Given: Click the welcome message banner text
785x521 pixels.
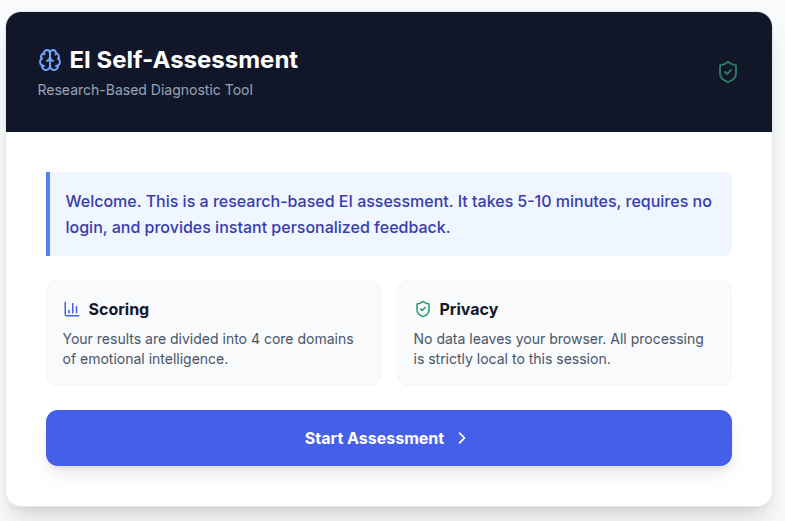Looking at the screenshot, I should click(x=389, y=201).
